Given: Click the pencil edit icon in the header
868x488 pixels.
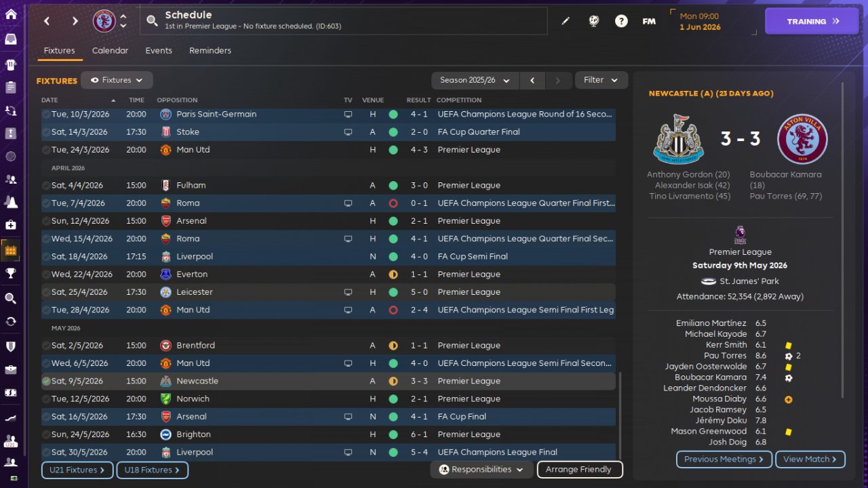Looking at the screenshot, I should point(566,21).
